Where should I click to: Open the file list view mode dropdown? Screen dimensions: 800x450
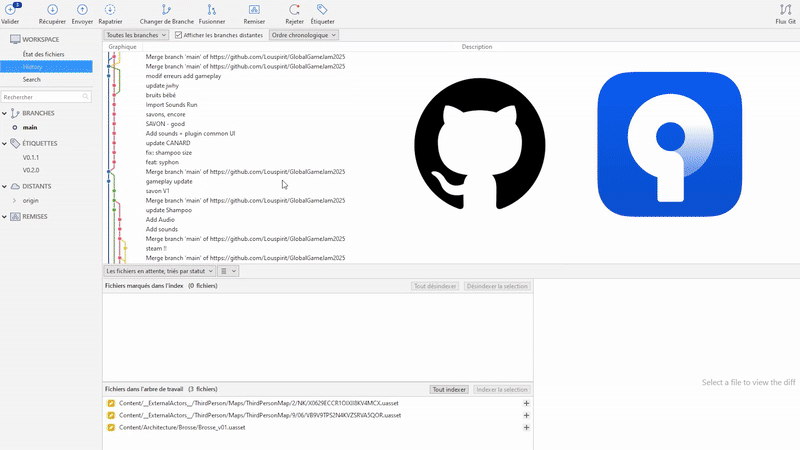[228, 271]
